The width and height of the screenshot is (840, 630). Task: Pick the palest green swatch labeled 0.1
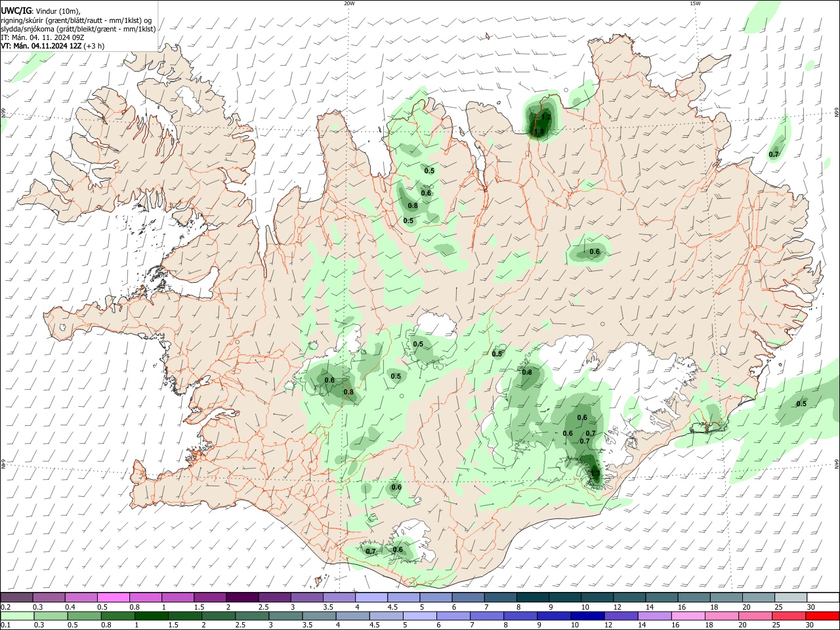16,616
